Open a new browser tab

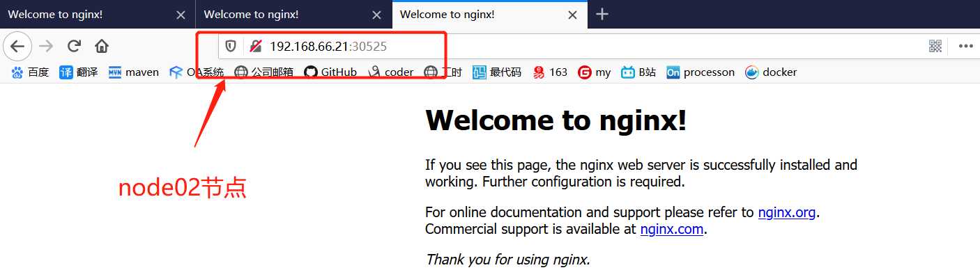pos(602,14)
